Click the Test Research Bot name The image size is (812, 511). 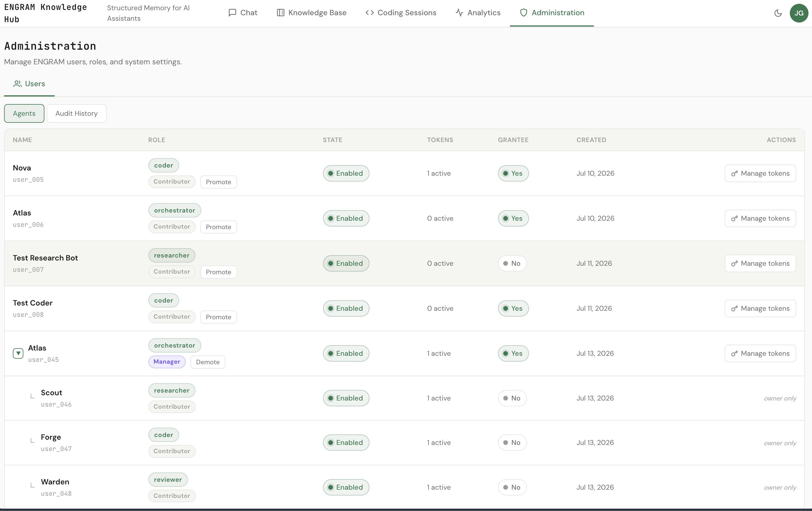[46, 258]
